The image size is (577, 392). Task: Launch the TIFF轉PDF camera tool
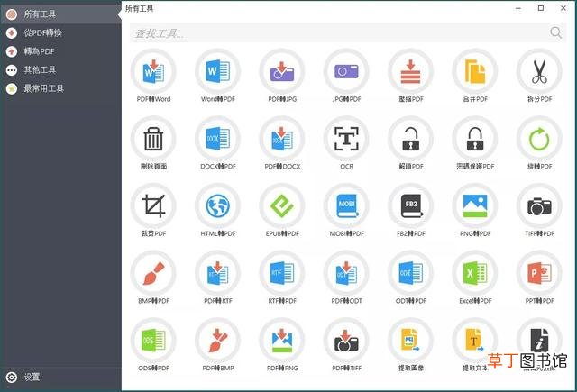coord(539,206)
